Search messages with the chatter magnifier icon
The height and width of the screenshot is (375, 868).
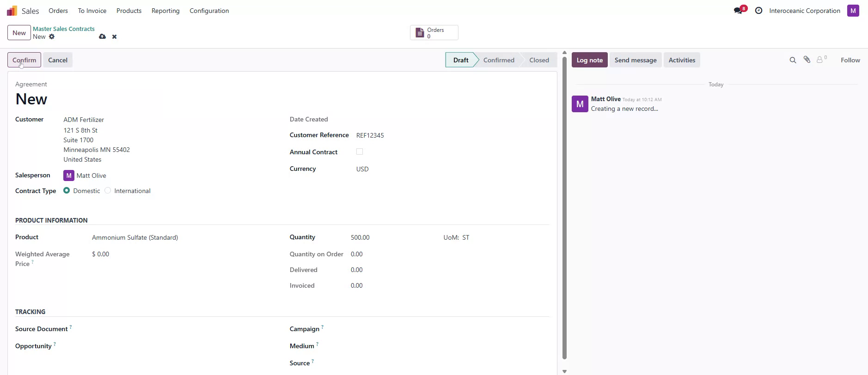pyautogui.click(x=793, y=60)
